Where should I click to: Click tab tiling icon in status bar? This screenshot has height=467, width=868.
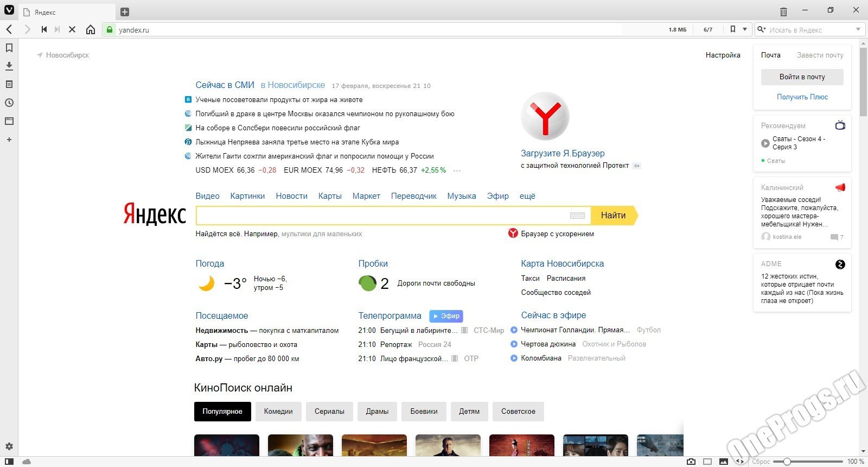[x=707, y=462]
